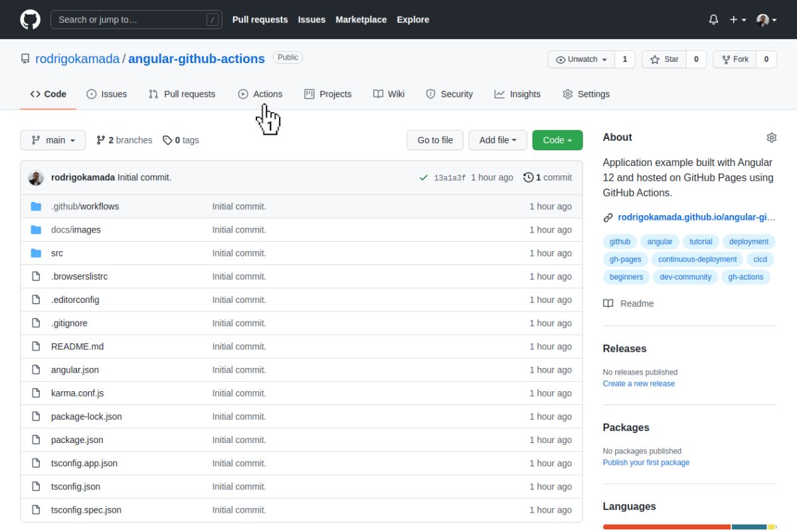Click rodrigokamada's commit avatar
Screen dimensions: 797x532
[36, 177]
